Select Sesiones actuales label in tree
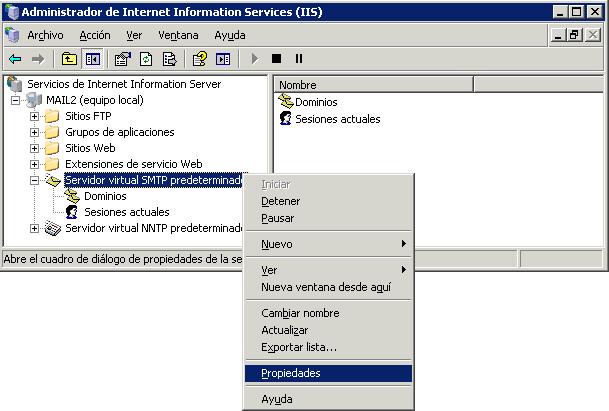This screenshot has height=411, width=609. 127,212
